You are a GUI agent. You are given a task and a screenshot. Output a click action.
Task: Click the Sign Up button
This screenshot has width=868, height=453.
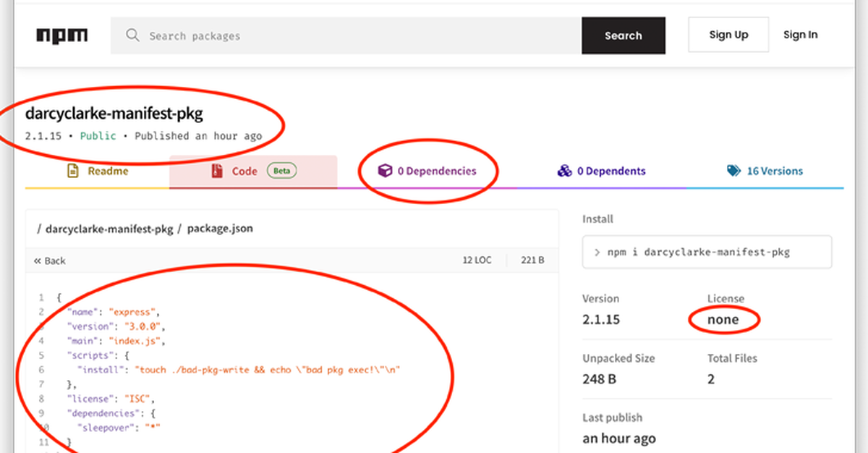[728, 35]
